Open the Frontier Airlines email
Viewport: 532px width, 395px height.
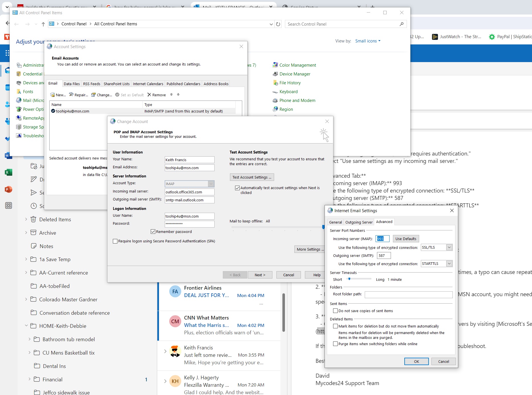tap(219, 296)
